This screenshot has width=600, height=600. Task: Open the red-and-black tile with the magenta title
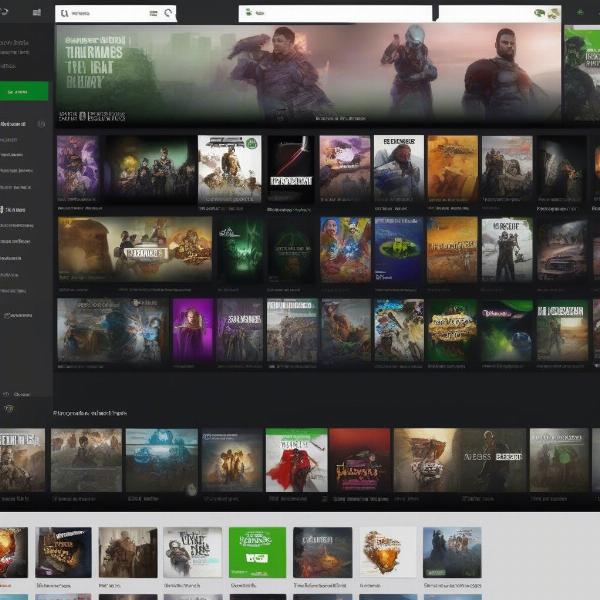pos(359,460)
